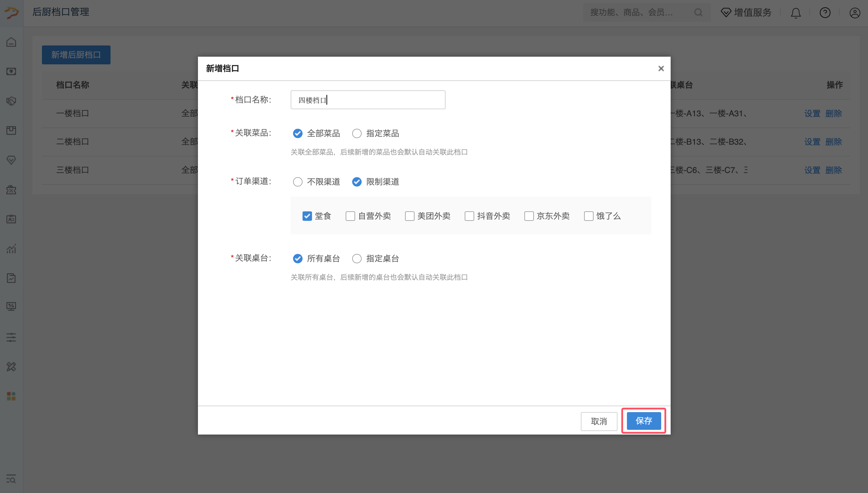
Task: Click the 新增后厨档口 button
Action: [x=76, y=55]
